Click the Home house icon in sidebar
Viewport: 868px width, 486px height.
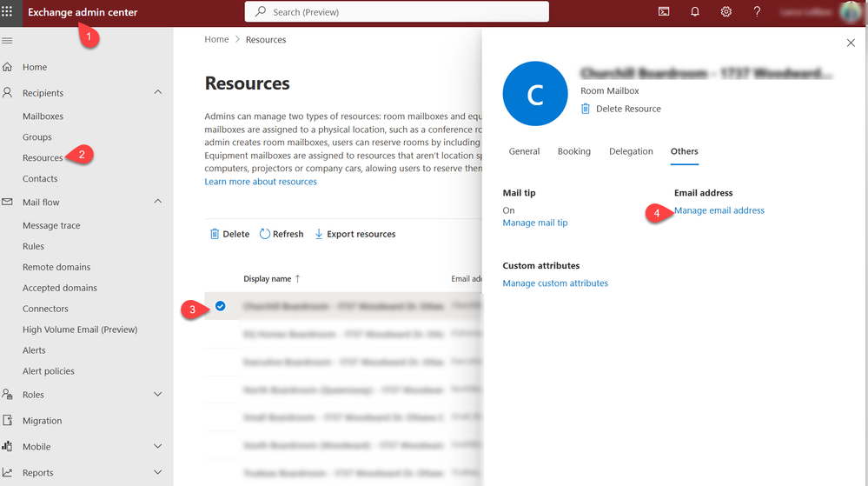coord(7,67)
